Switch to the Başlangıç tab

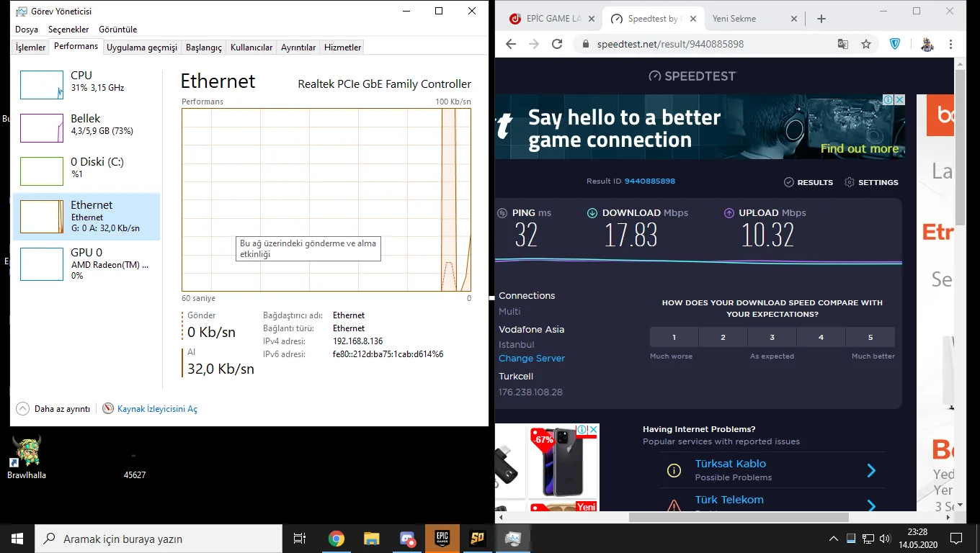coord(204,48)
